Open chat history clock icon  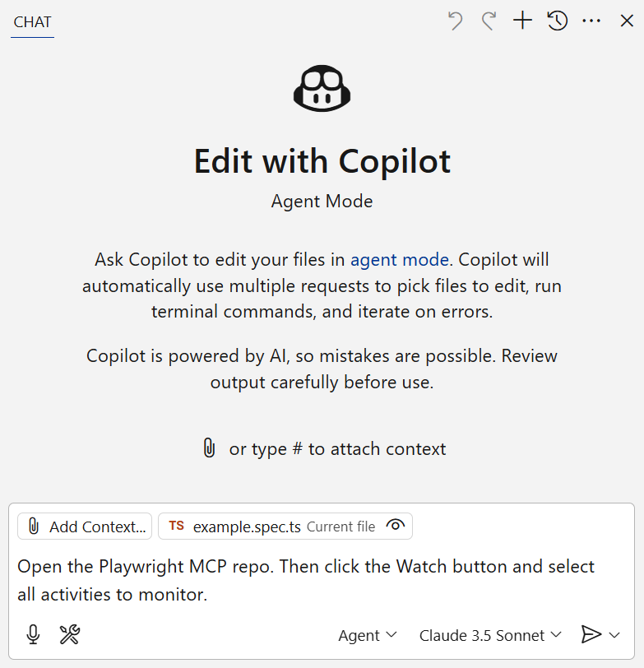tap(558, 21)
